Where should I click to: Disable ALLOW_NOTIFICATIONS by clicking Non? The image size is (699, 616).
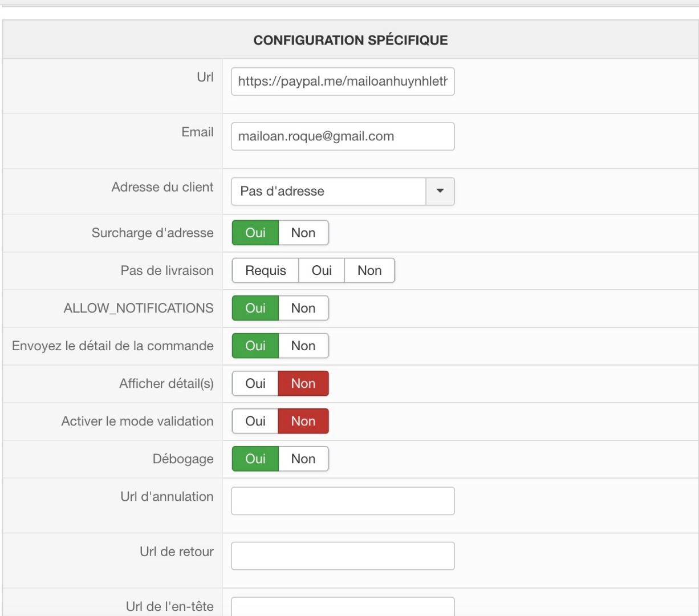click(303, 308)
